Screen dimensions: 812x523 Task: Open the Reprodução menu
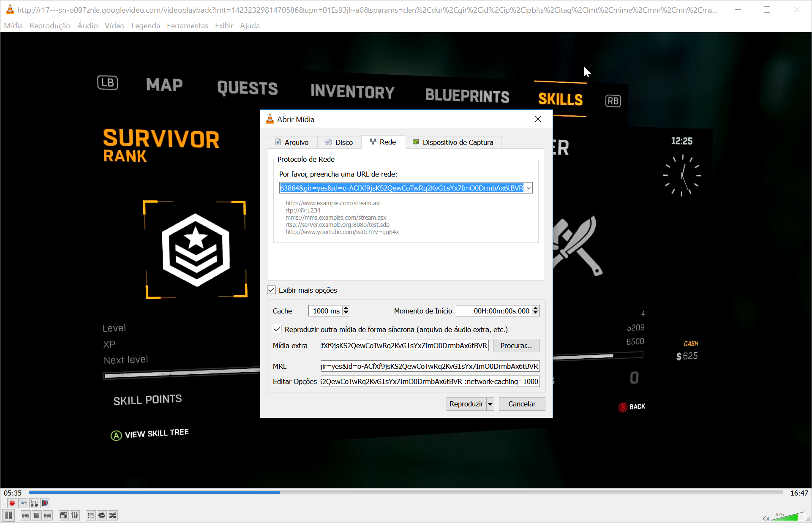[50, 26]
